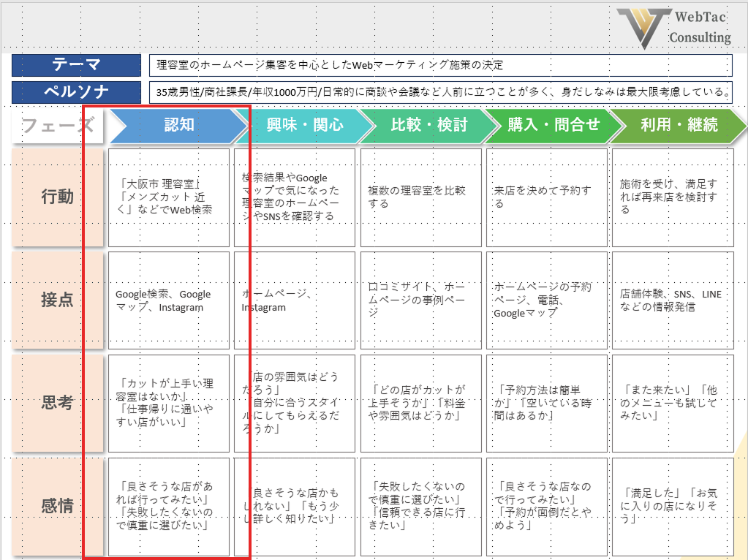Click the 「満足した」 emotion cell
This screenshot has height=560, width=748.
(x=672, y=505)
